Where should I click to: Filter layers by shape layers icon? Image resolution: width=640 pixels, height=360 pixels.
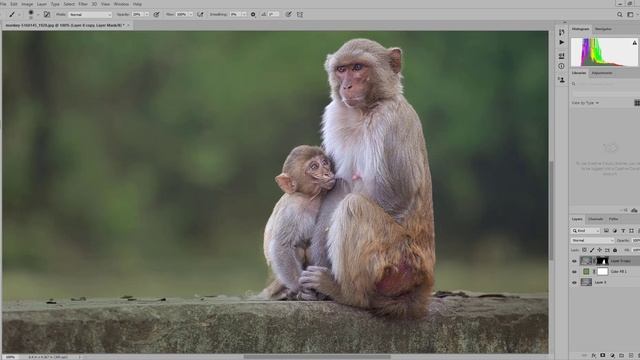[631, 231]
